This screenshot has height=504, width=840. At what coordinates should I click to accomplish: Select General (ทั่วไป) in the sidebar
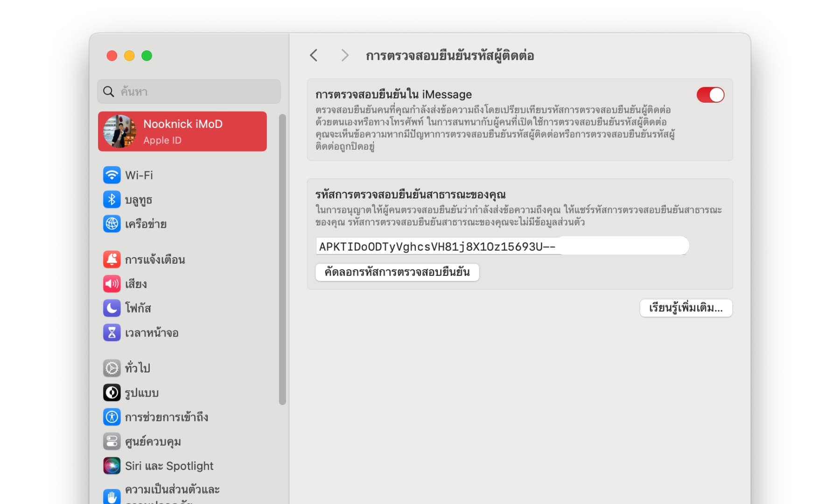(x=138, y=368)
